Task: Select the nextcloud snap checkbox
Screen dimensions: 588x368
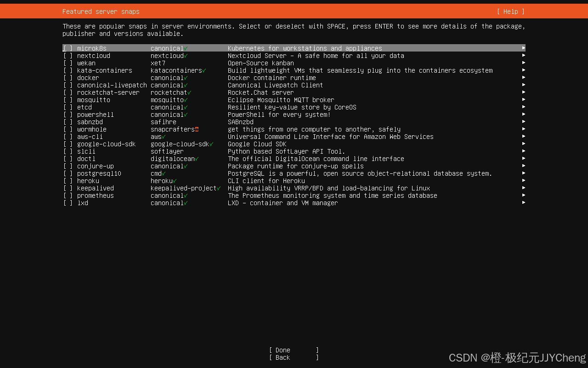Action: coord(68,56)
